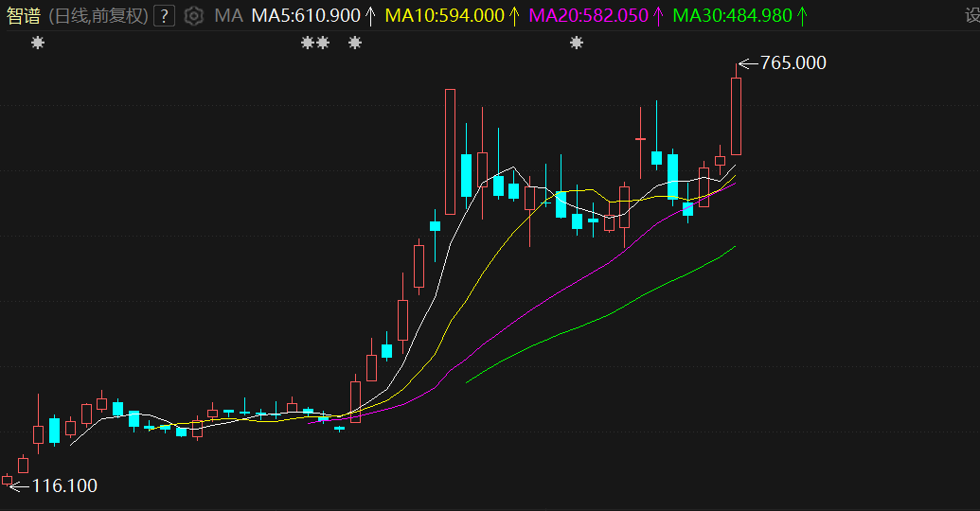Screen dimensions: 980x511
Task: Select right star of the adjacent marker pair
Action: (x=323, y=43)
